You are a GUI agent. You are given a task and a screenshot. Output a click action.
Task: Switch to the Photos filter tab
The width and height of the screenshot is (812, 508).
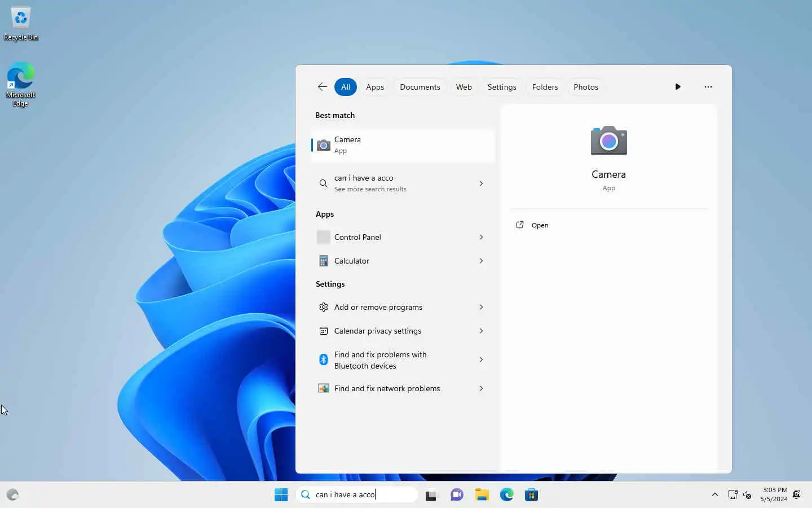pyautogui.click(x=586, y=87)
